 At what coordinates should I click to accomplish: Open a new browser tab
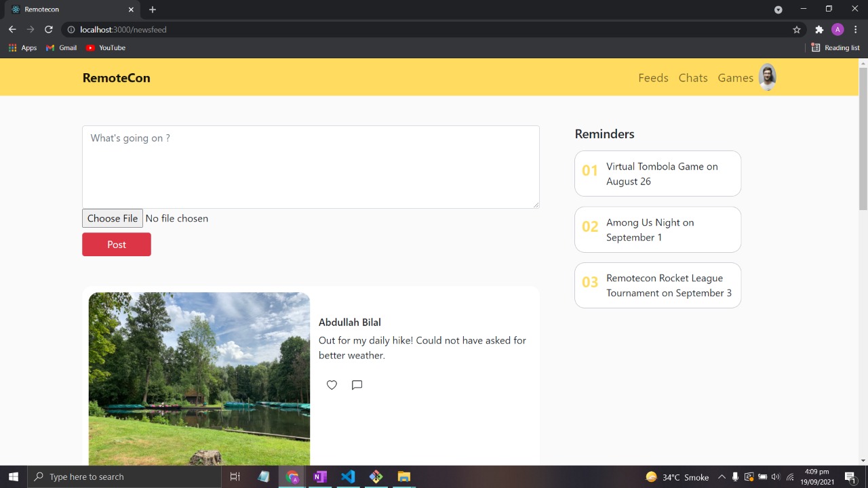(x=153, y=9)
